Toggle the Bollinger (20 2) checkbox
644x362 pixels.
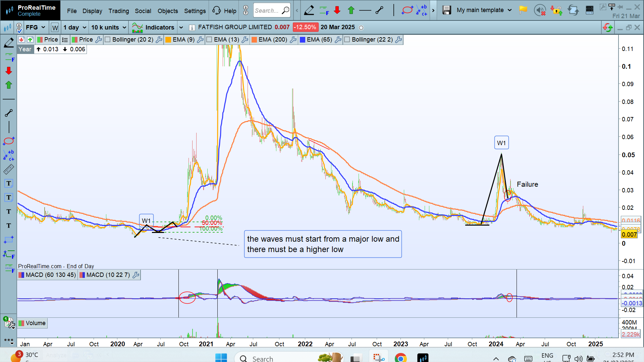click(x=108, y=40)
